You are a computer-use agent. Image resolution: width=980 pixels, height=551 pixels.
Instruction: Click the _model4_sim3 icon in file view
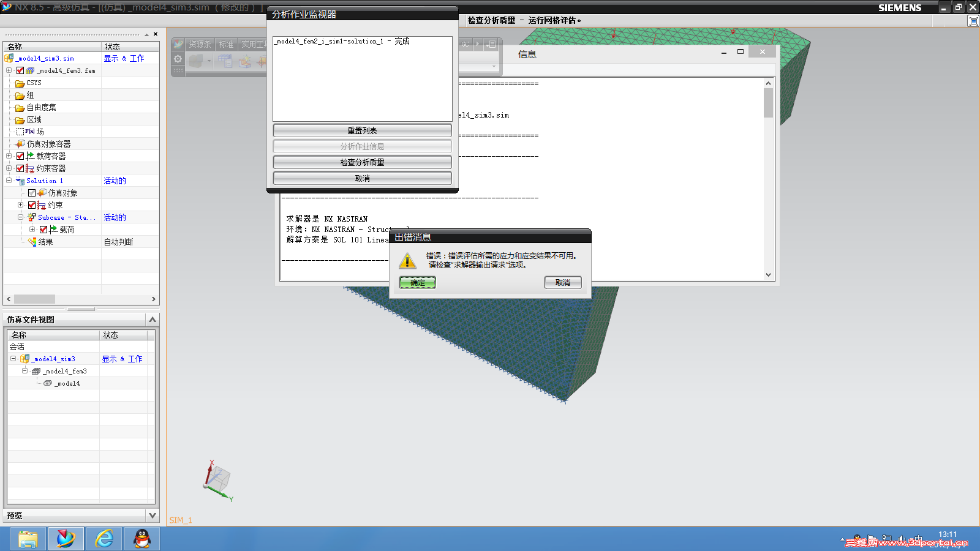tap(24, 359)
